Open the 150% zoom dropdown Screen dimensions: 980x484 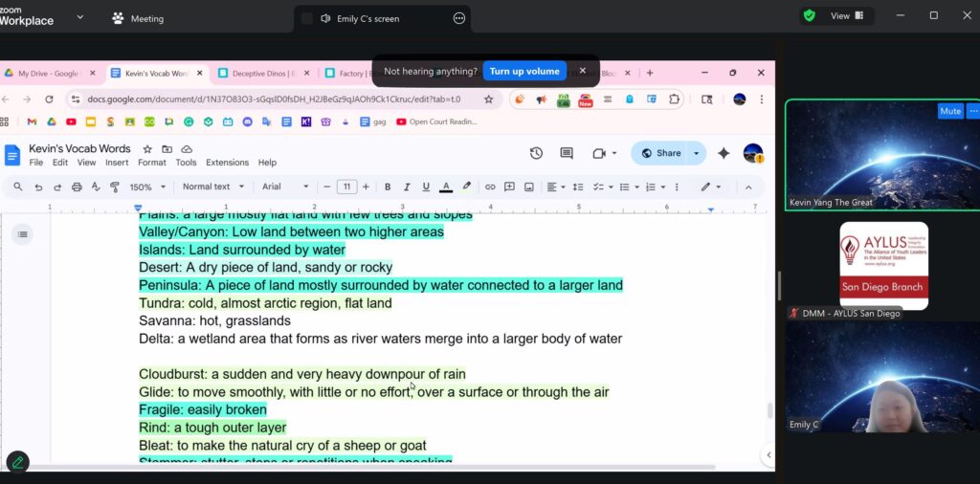pyautogui.click(x=147, y=187)
